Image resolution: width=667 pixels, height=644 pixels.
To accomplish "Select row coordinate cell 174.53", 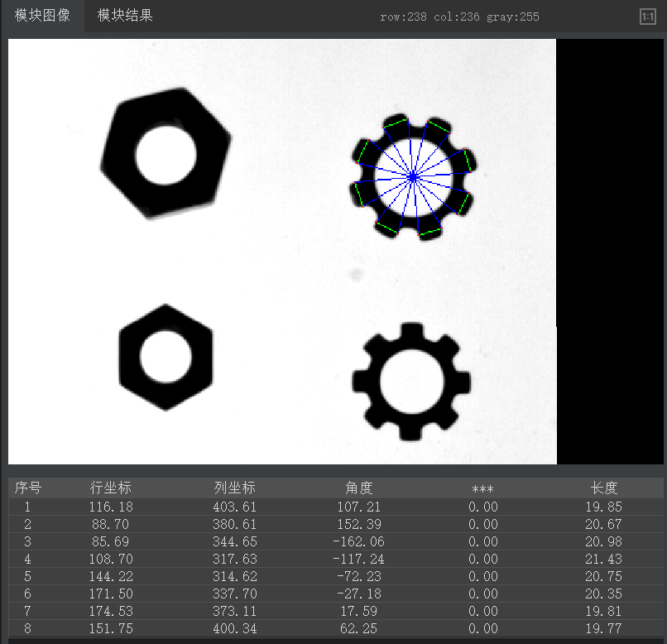I will click(111, 611).
